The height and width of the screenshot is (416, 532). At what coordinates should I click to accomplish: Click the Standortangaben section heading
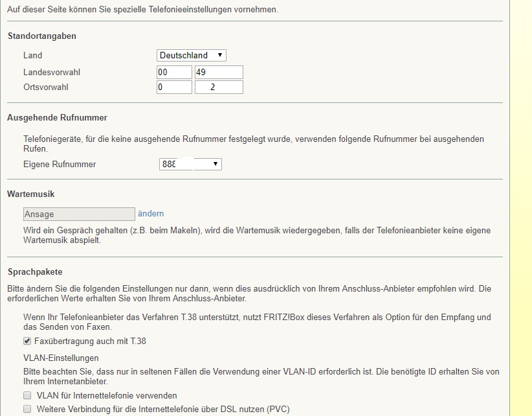pyautogui.click(x=41, y=36)
